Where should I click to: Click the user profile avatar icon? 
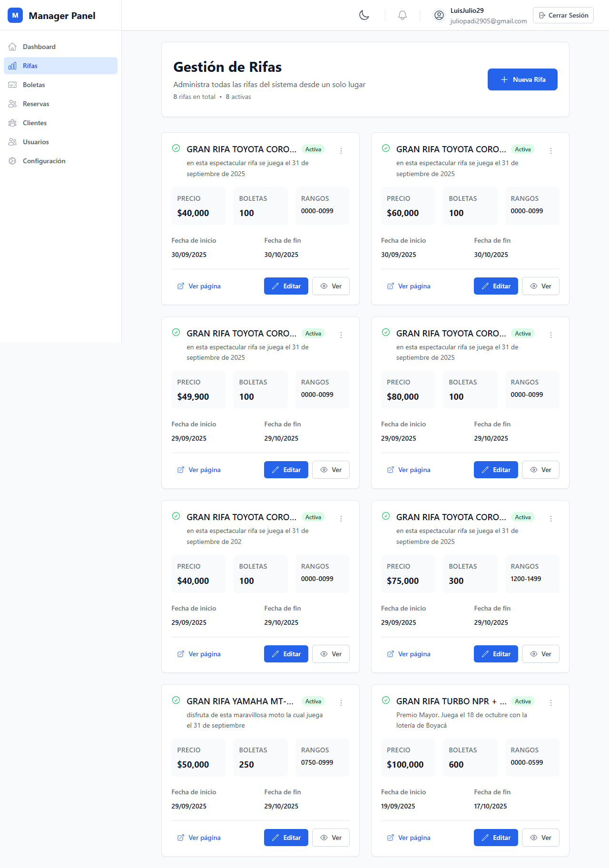click(x=439, y=15)
